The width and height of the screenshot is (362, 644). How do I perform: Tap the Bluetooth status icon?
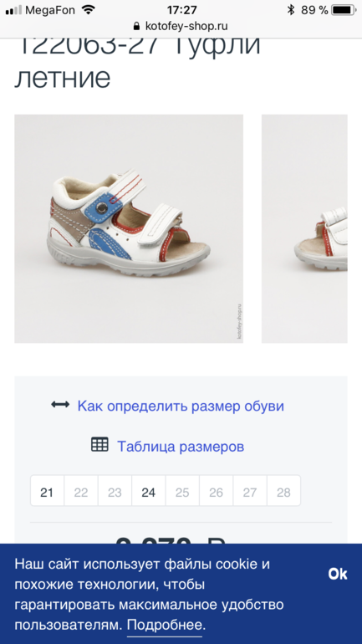point(291,10)
